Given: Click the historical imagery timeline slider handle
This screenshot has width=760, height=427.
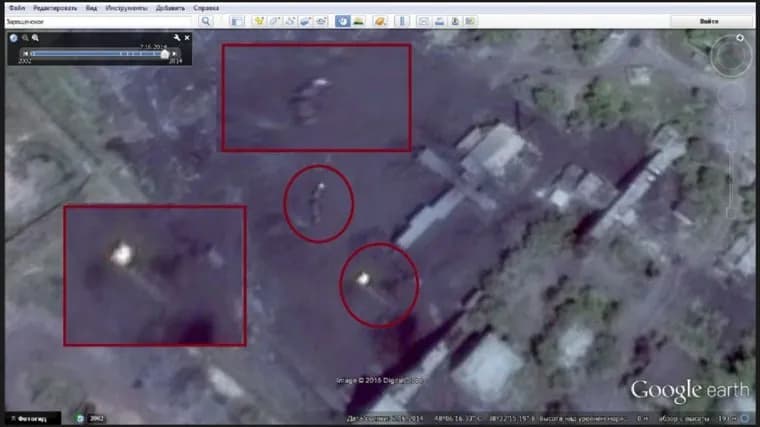Looking at the screenshot, I should tap(165, 54).
